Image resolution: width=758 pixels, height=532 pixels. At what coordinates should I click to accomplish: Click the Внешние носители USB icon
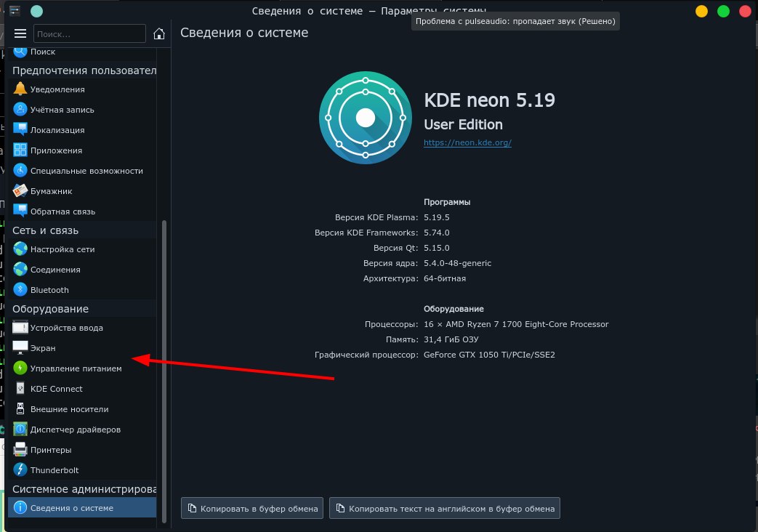coord(20,408)
